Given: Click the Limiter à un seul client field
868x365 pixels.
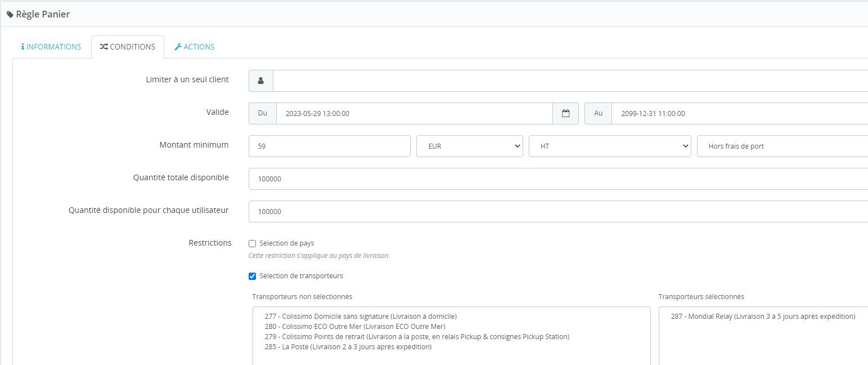Looking at the screenshot, I should click(570, 81).
